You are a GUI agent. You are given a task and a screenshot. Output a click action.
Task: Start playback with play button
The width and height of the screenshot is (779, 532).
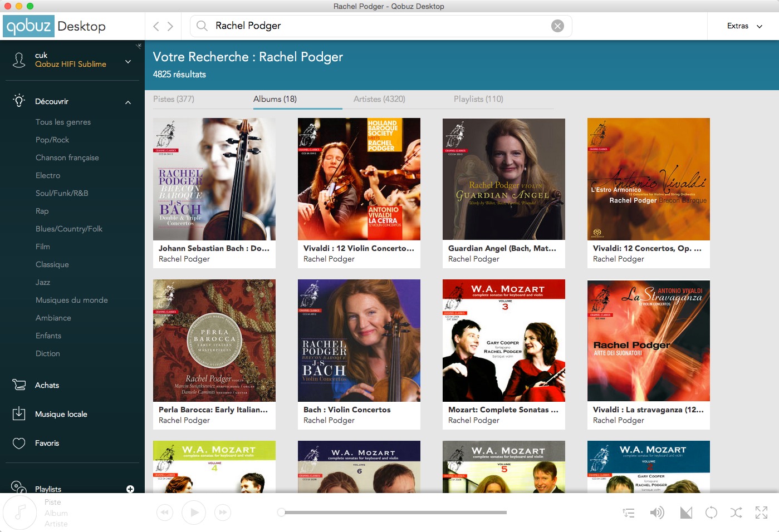[194, 513]
